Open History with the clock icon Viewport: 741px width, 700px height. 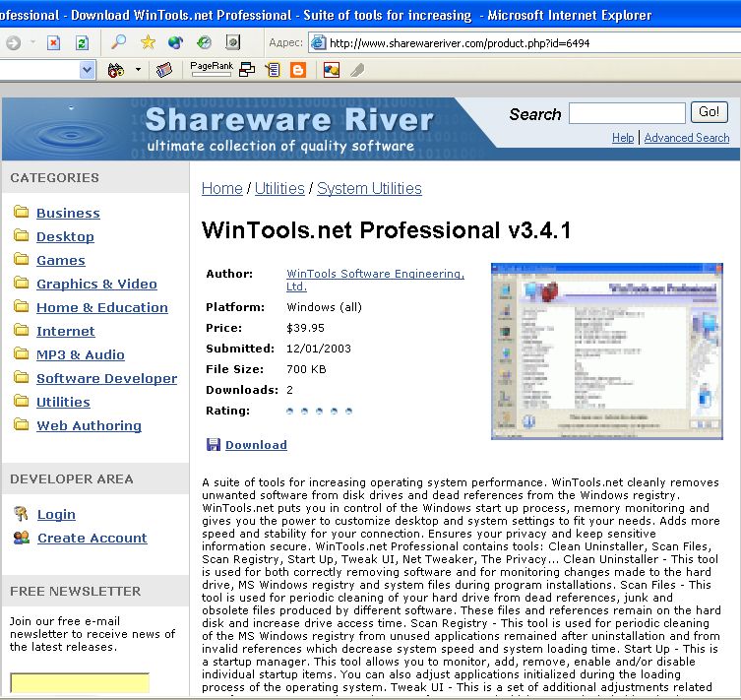(x=204, y=42)
